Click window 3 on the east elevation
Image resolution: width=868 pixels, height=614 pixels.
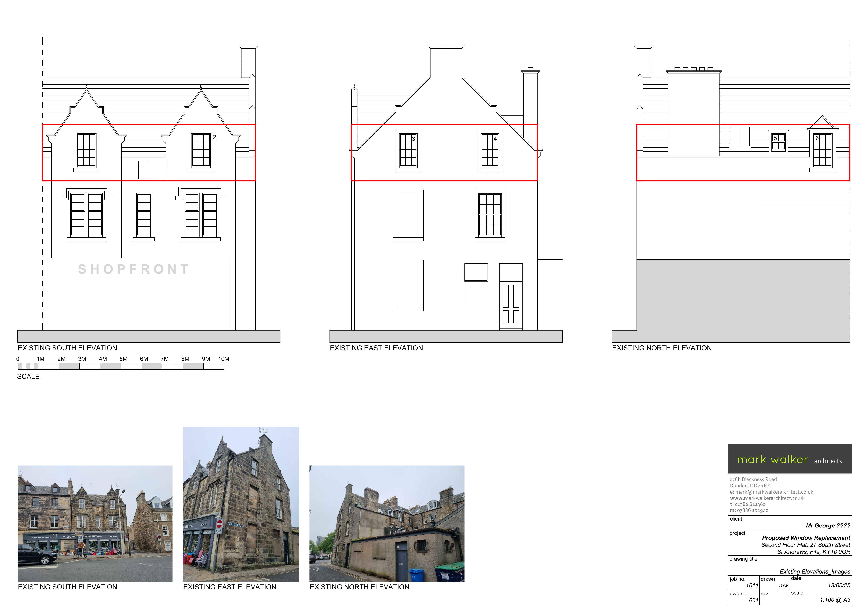(x=408, y=151)
